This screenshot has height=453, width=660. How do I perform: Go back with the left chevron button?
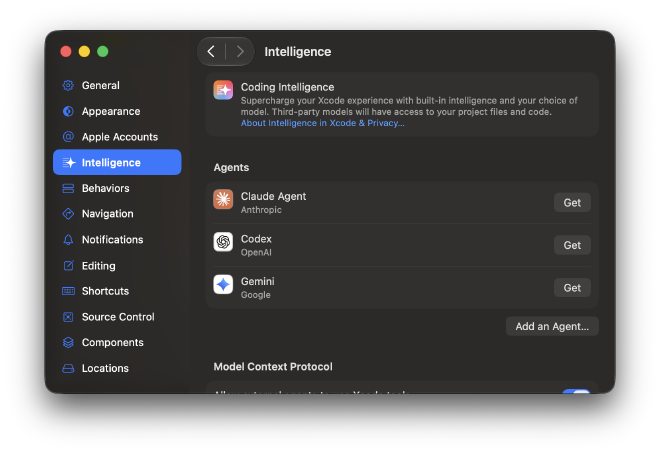(x=211, y=52)
